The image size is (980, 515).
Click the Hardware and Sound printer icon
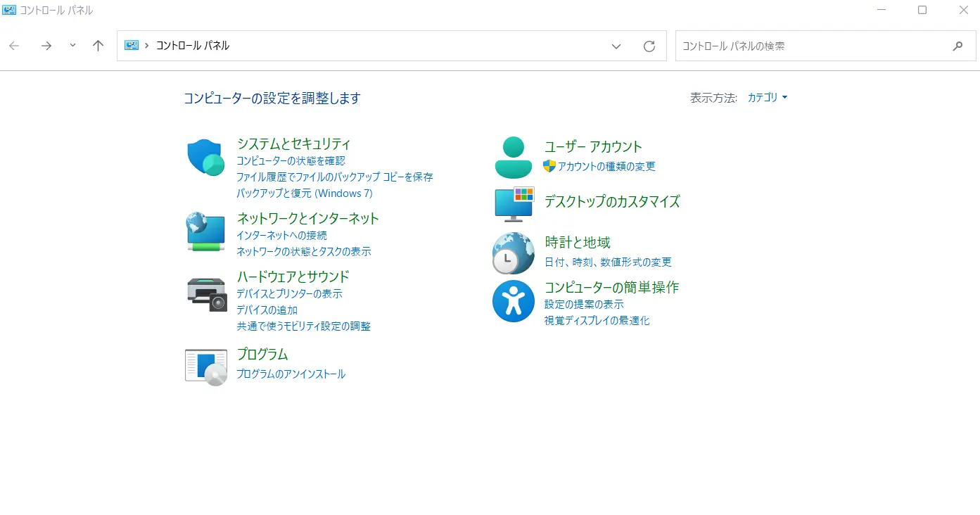(207, 294)
